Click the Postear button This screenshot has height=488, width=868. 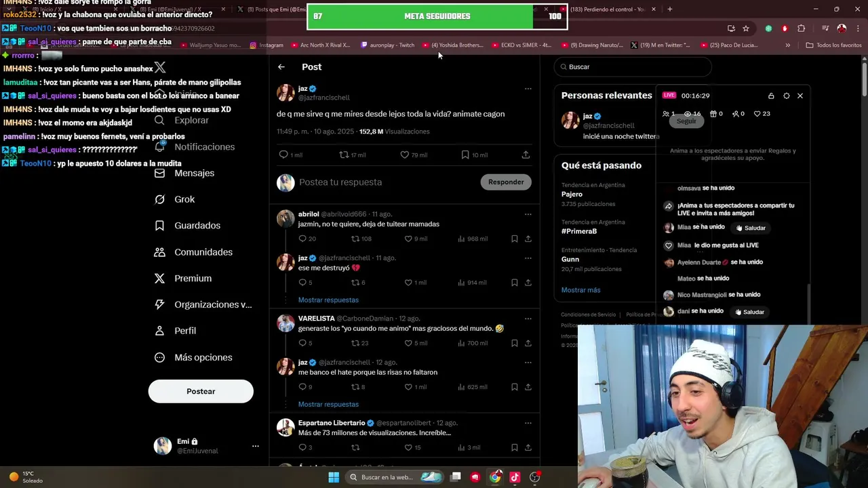201,391
